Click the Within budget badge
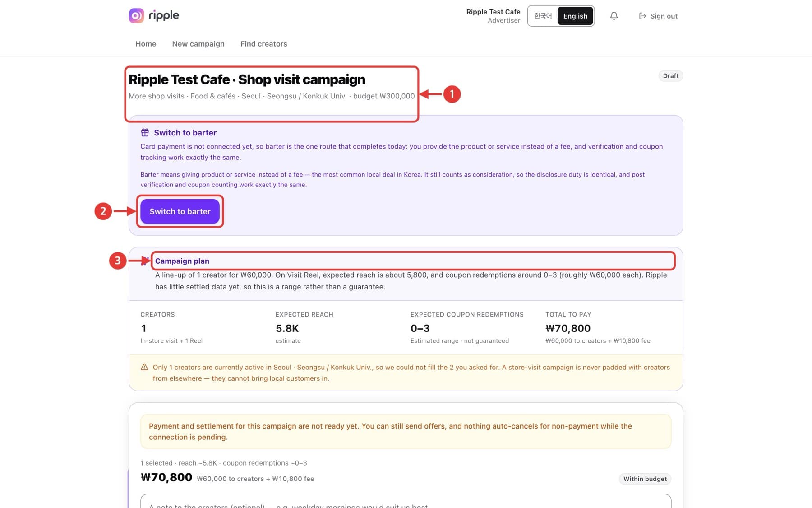Image resolution: width=812 pixels, height=508 pixels. pos(645,479)
